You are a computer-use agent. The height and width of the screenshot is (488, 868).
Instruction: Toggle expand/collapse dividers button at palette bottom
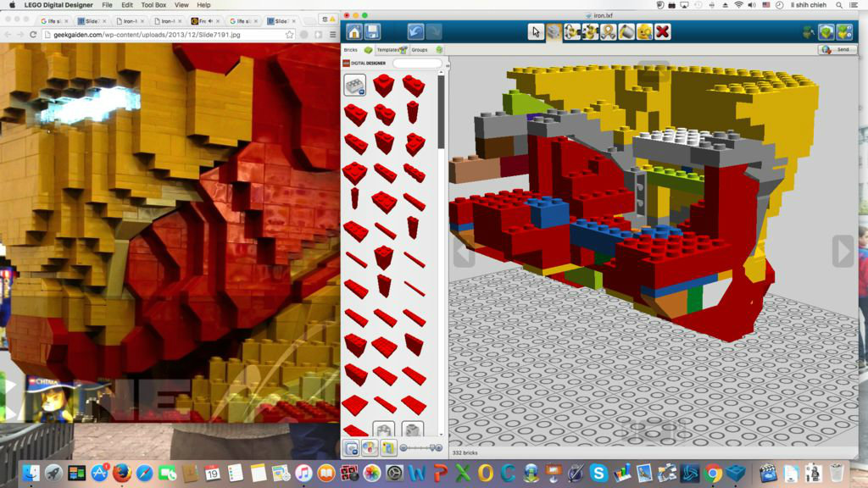pyautogui.click(x=351, y=447)
